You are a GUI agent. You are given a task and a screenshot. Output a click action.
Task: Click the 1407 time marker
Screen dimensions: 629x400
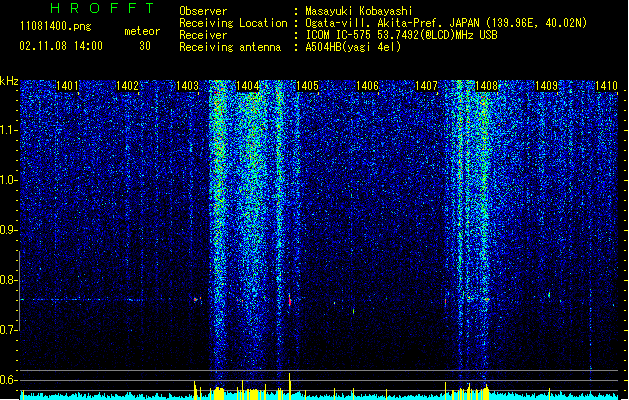426,86
